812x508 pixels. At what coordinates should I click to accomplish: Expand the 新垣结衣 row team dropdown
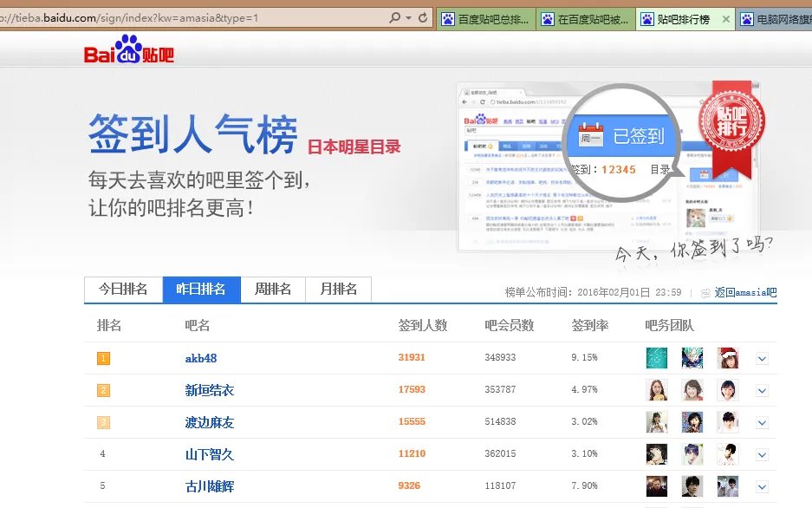coord(762,390)
